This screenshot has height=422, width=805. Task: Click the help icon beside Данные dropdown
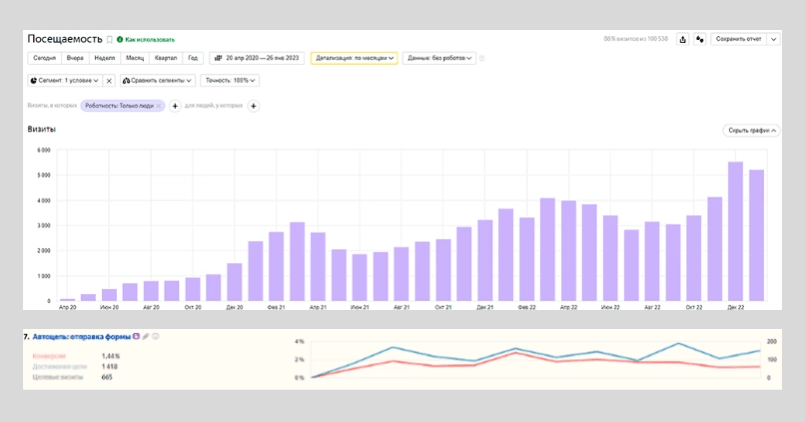coord(482,58)
